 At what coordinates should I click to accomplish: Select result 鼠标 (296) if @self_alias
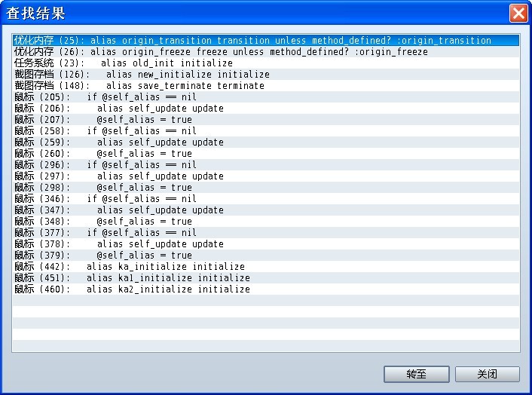(x=266, y=165)
